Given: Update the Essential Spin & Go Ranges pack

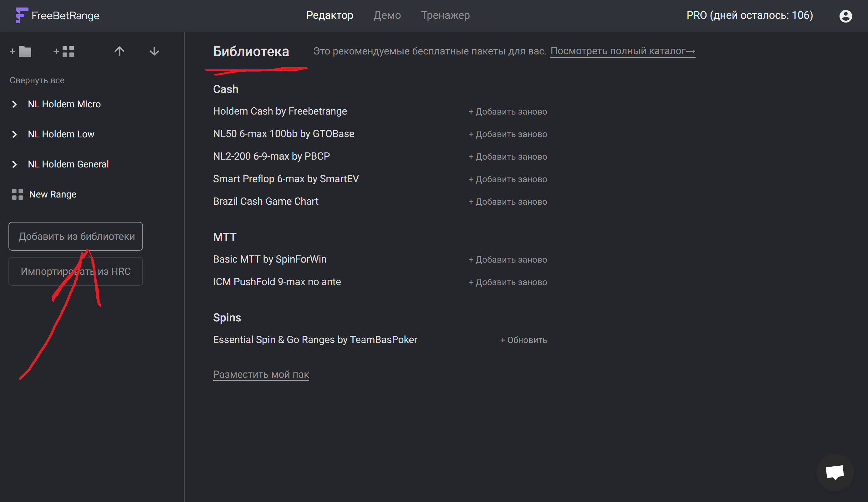Looking at the screenshot, I should pos(523,340).
